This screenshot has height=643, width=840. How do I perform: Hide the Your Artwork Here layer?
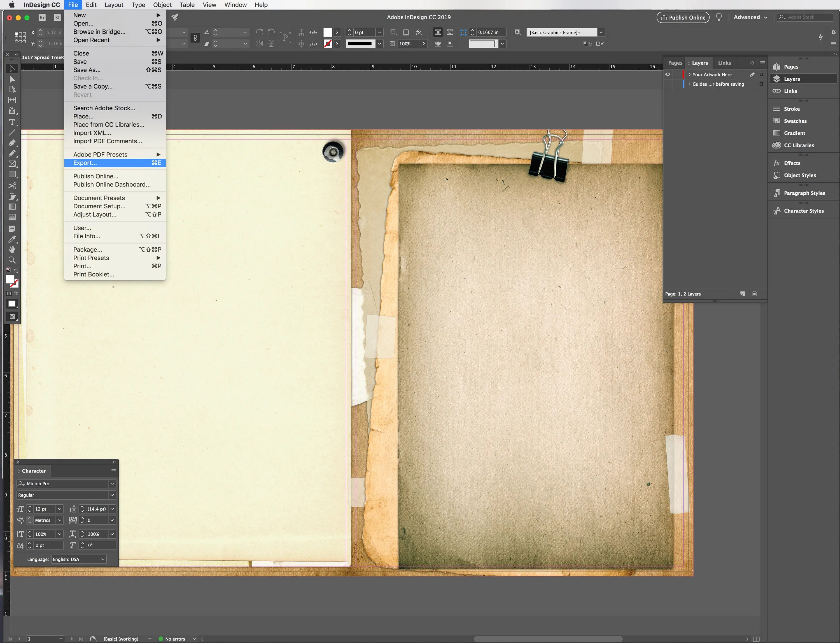tap(668, 74)
